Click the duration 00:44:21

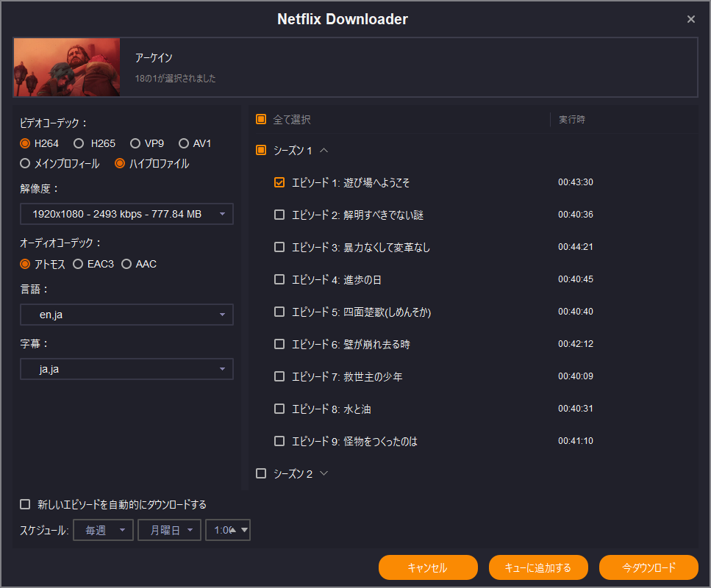click(x=576, y=247)
